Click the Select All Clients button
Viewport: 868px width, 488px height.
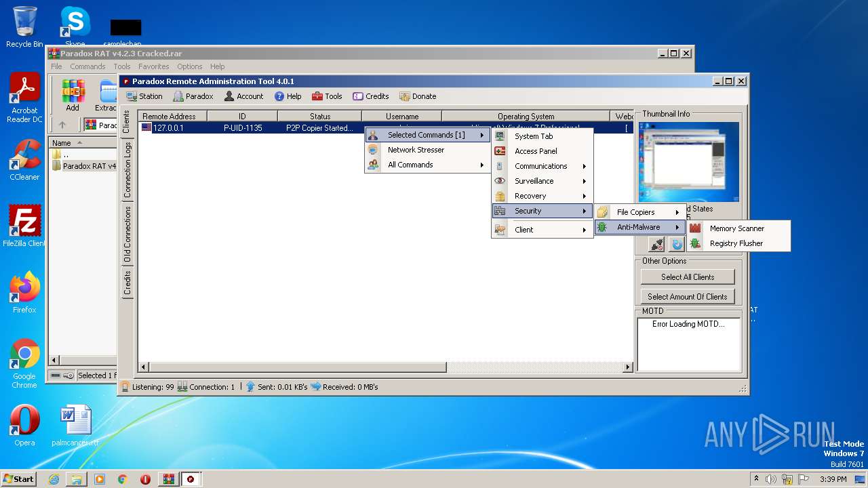[x=687, y=277]
